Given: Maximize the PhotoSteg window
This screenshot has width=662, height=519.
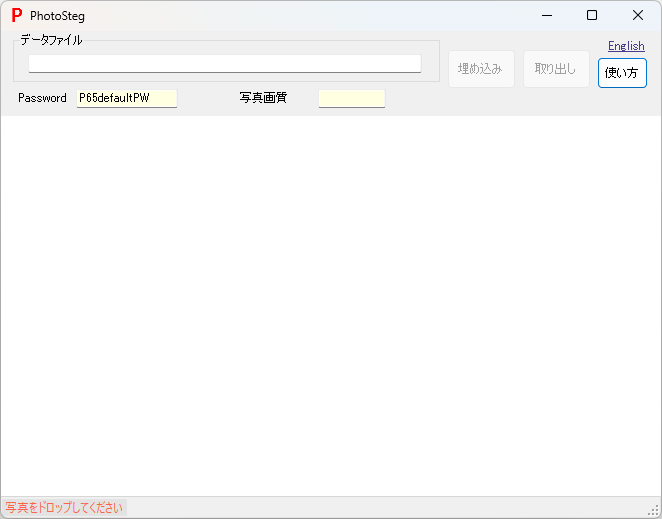Looking at the screenshot, I should pos(592,16).
